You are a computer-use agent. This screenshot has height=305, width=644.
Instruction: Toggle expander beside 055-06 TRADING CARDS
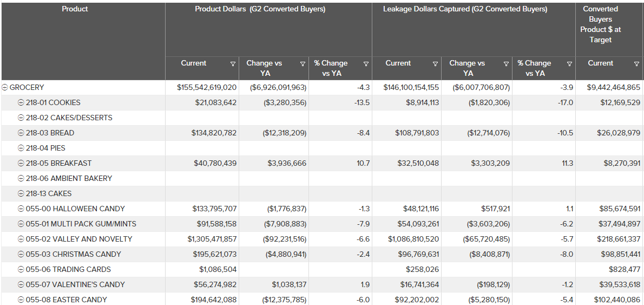click(x=21, y=269)
